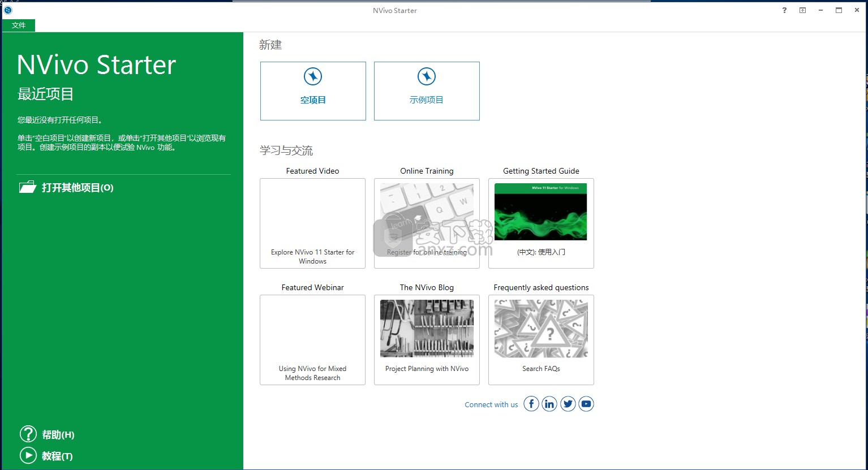The height and width of the screenshot is (470, 868).
Task: Open 教程(T) tutorials link
Action: [57, 456]
